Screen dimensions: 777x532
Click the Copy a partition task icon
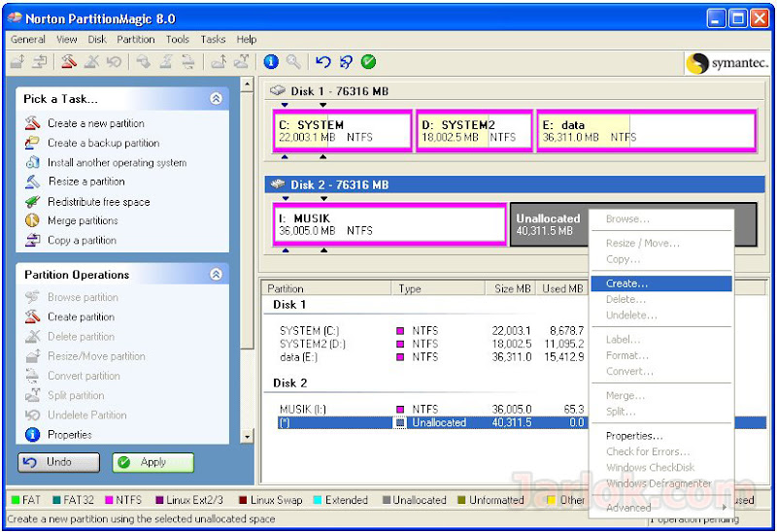coord(33,240)
